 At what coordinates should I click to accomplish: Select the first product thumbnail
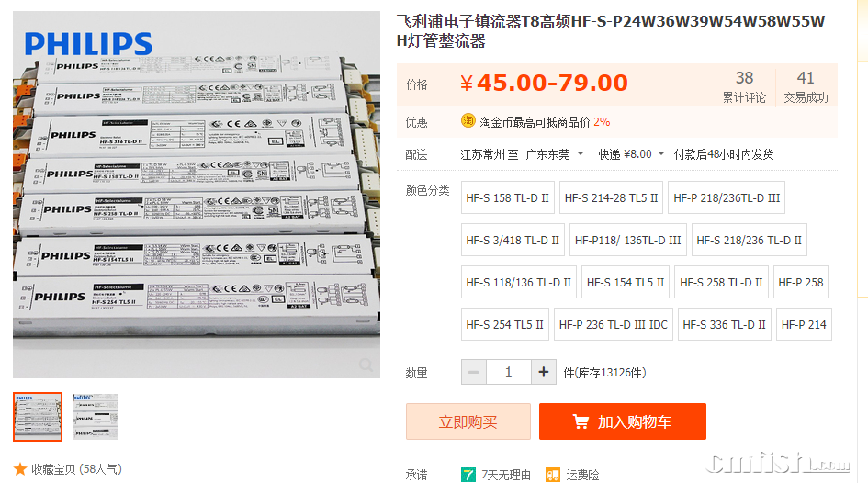(x=38, y=417)
